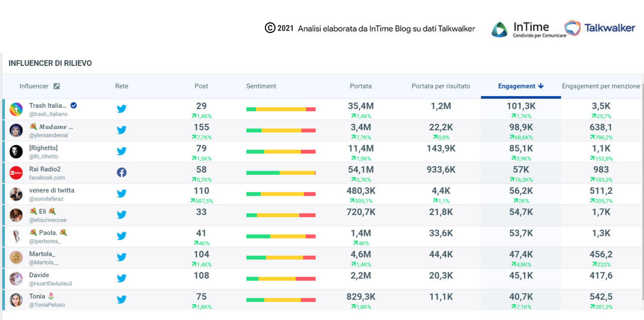Screen dimensions: 644x320
Task: Click the Talkwalker logo in the header
Action: [x=600, y=28]
